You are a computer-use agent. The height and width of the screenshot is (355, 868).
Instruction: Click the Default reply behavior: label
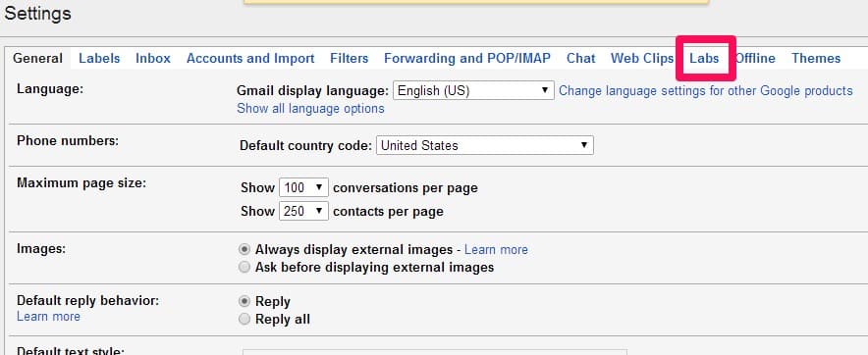pyautogui.click(x=88, y=301)
